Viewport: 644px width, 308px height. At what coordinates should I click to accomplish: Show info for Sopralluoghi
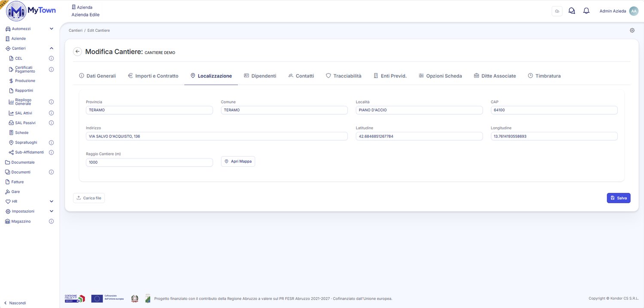(51, 143)
